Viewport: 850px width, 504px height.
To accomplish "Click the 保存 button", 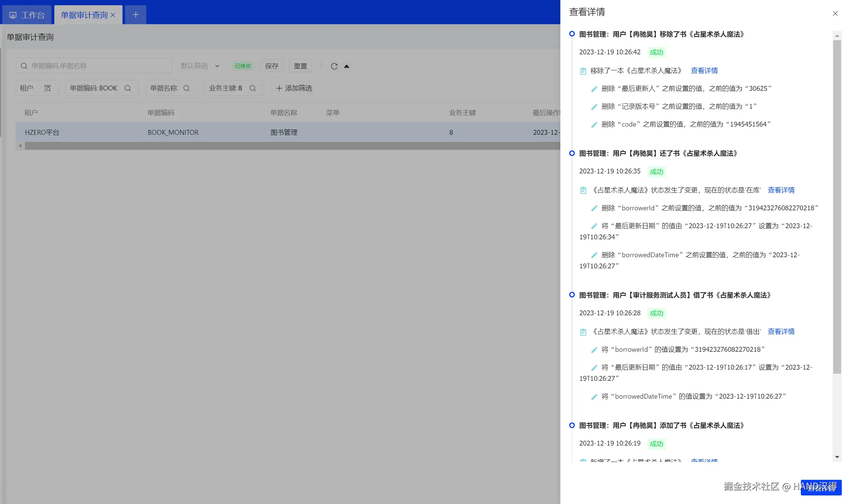I will coord(271,66).
